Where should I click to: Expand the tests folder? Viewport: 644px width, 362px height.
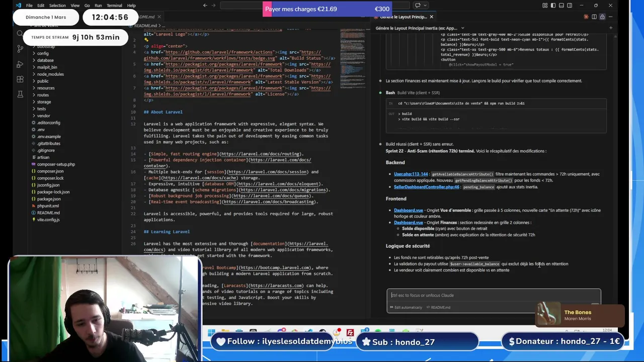(x=41, y=109)
